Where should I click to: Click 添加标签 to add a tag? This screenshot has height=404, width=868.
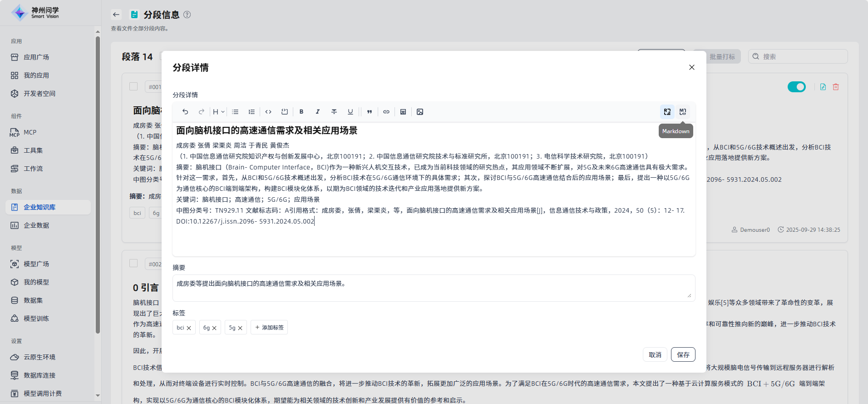pos(269,328)
